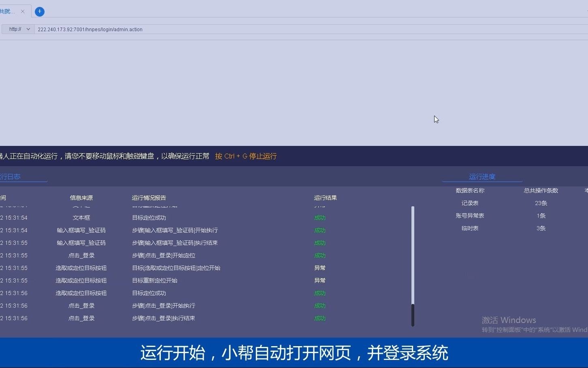The width and height of the screenshot is (588, 368).
Task: Click 点击_登录 source in 开始定位 row
Action: (x=81, y=255)
